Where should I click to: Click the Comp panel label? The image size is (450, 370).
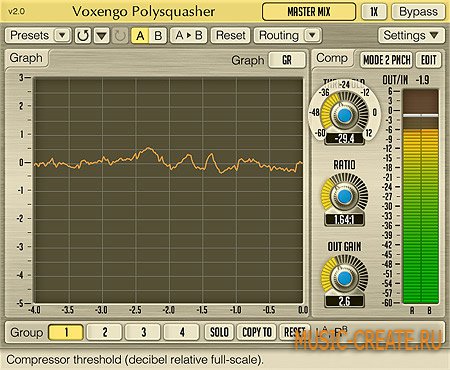point(332,58)
